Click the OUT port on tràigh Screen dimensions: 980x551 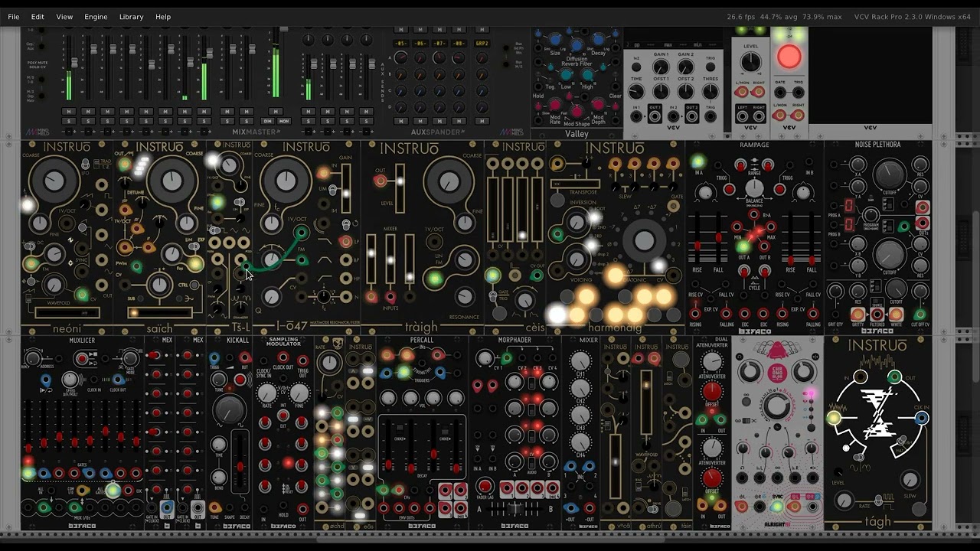tap(381, 181)
